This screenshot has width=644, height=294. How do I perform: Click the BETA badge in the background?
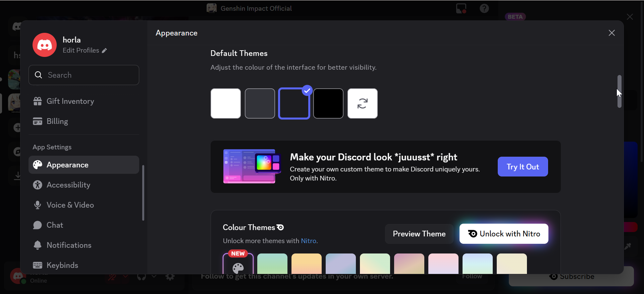515,17
